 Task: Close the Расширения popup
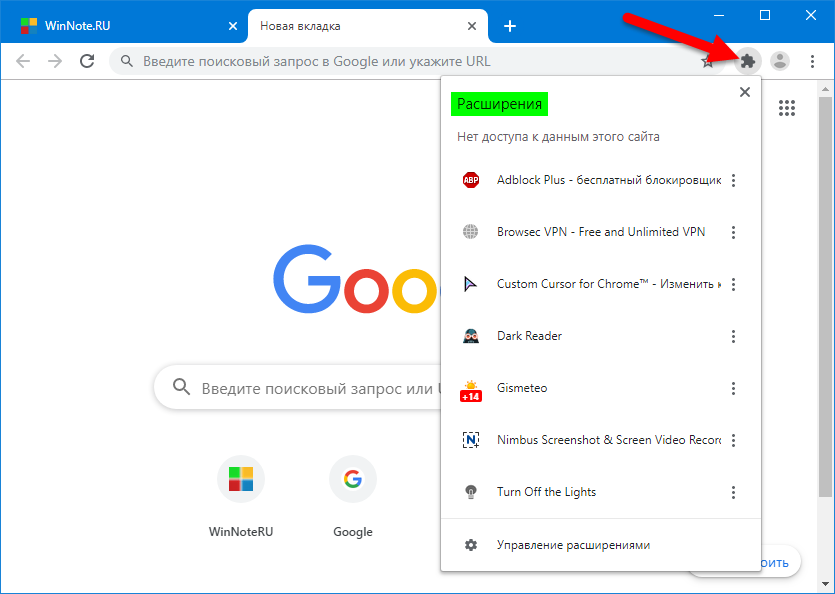(x=744, y=92)
